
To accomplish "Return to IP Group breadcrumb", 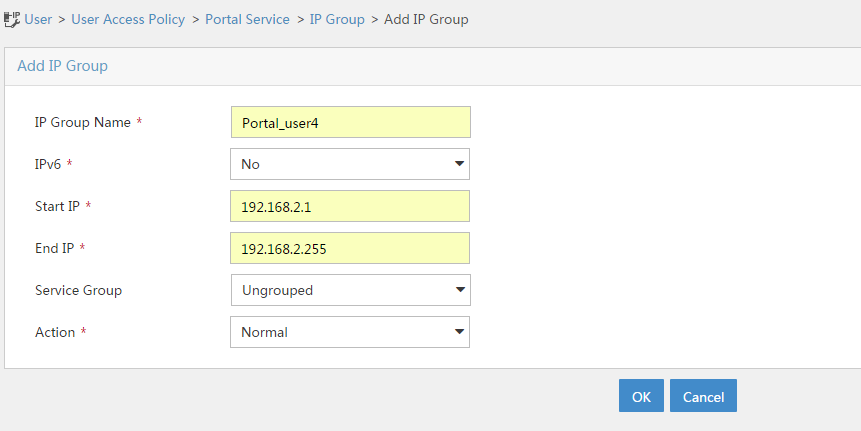I will pos(337,19).
